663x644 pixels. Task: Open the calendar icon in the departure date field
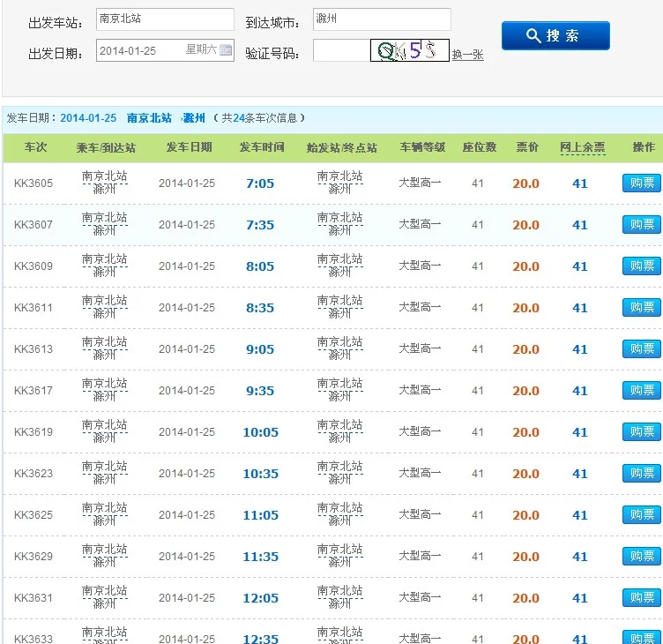226,50
